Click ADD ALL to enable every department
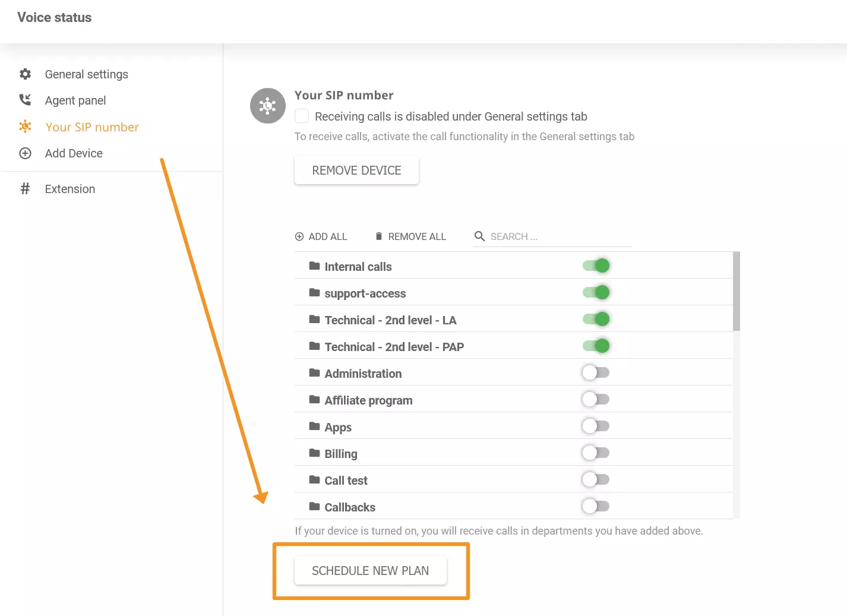The width and height of the screenshot is (847, 616). tap(321, 236)
